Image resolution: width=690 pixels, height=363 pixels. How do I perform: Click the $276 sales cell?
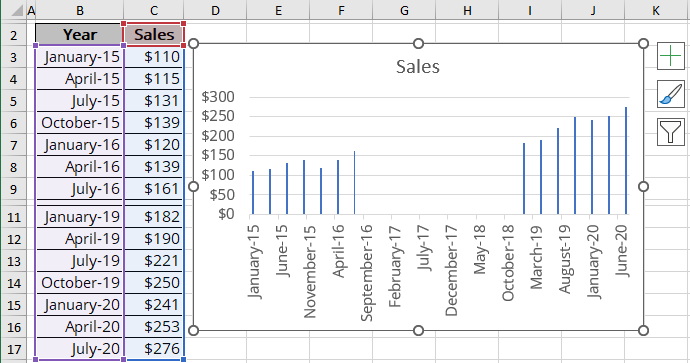(x=154, y=349)
